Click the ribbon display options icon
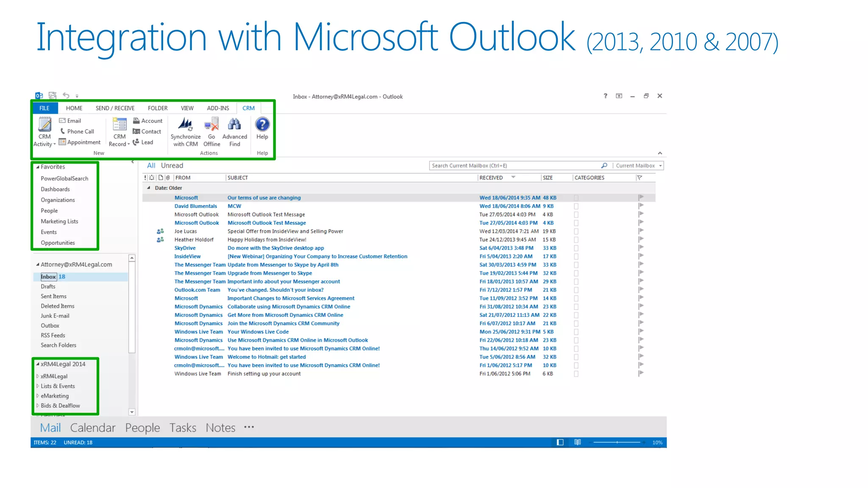The image size is (868, 488). (619, 96)
